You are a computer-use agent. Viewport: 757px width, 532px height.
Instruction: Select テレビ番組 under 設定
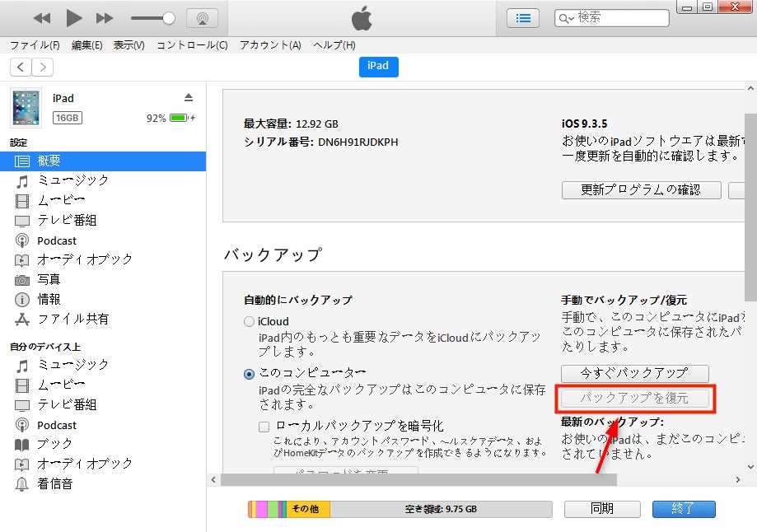103,221
